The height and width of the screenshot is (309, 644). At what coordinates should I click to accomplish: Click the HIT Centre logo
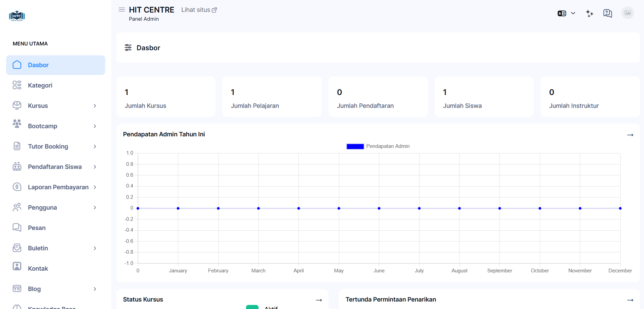point(17,16)
